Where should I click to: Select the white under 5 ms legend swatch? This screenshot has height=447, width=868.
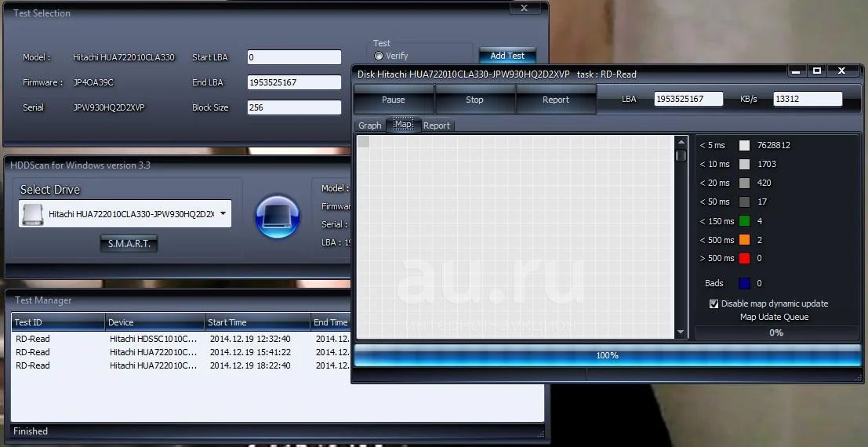click(x=745, y=146)
